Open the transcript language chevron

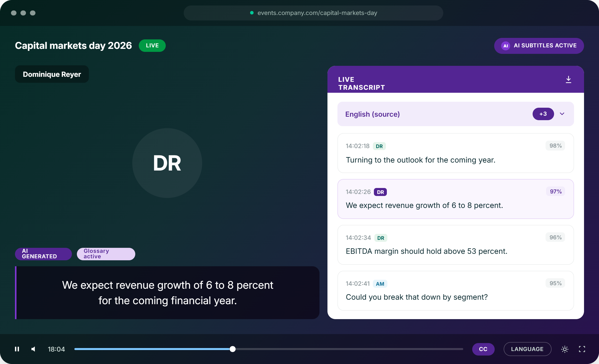562,114
